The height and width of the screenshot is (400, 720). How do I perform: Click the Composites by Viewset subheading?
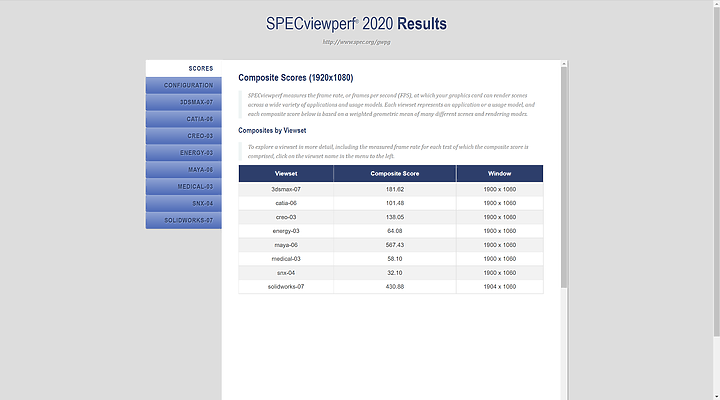272,130
